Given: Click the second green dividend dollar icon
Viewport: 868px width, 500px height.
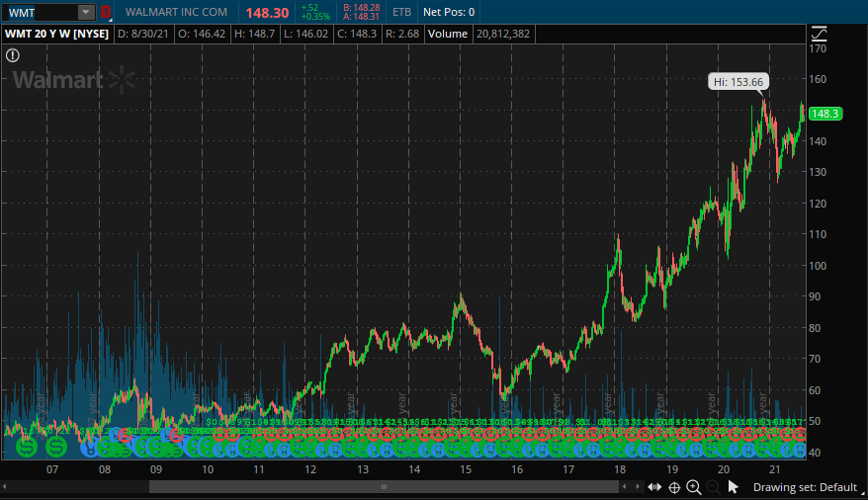Looking at the screenshot, I should click(56, 447).
